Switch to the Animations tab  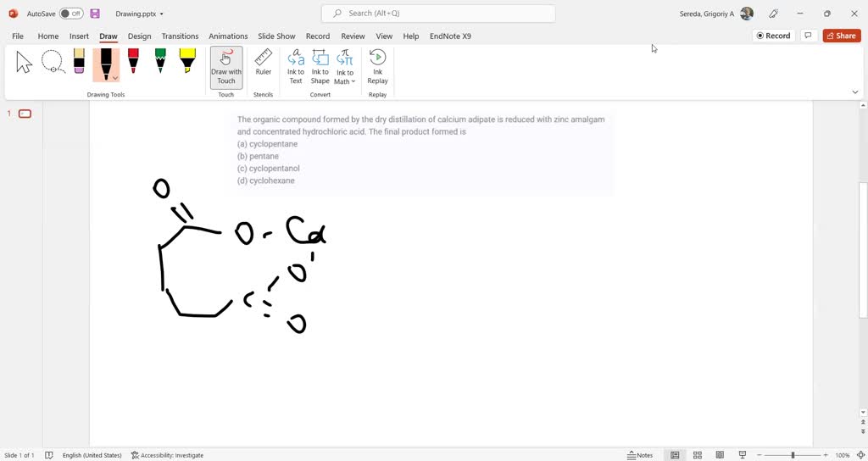[228, 36]
